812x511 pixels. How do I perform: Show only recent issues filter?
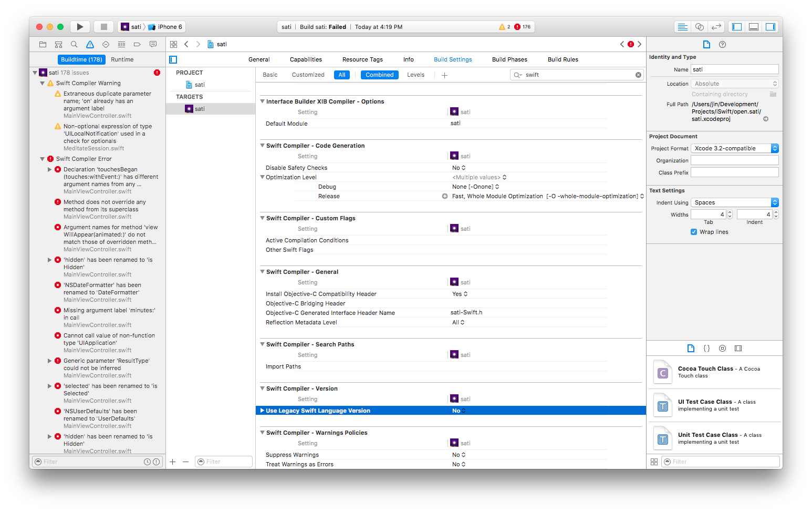147,462
